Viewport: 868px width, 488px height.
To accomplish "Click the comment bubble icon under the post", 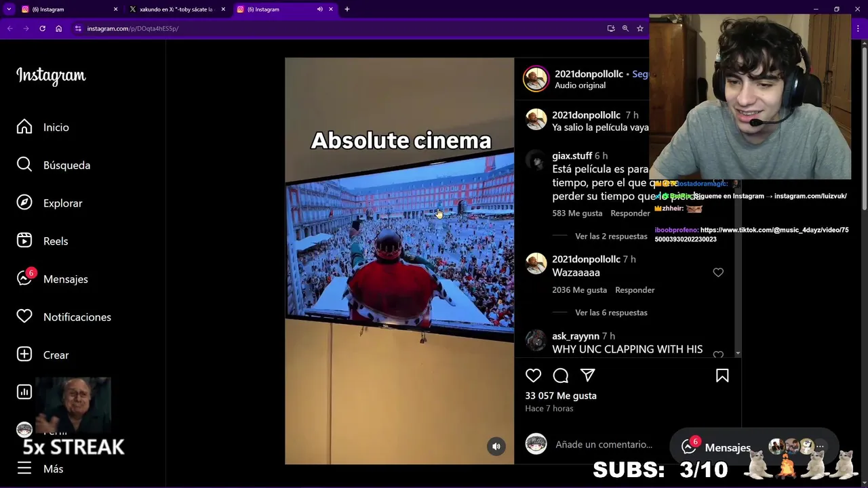I will (561, 375).
